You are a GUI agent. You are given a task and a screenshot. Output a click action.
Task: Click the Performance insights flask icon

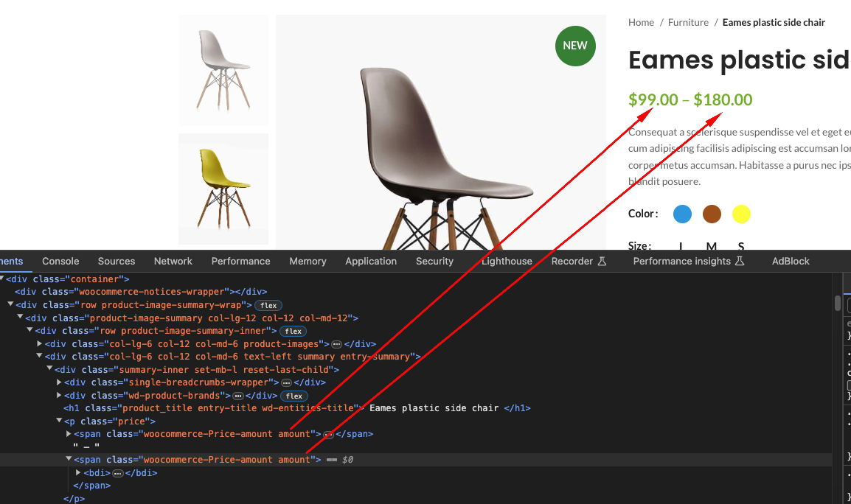(740, 262)
